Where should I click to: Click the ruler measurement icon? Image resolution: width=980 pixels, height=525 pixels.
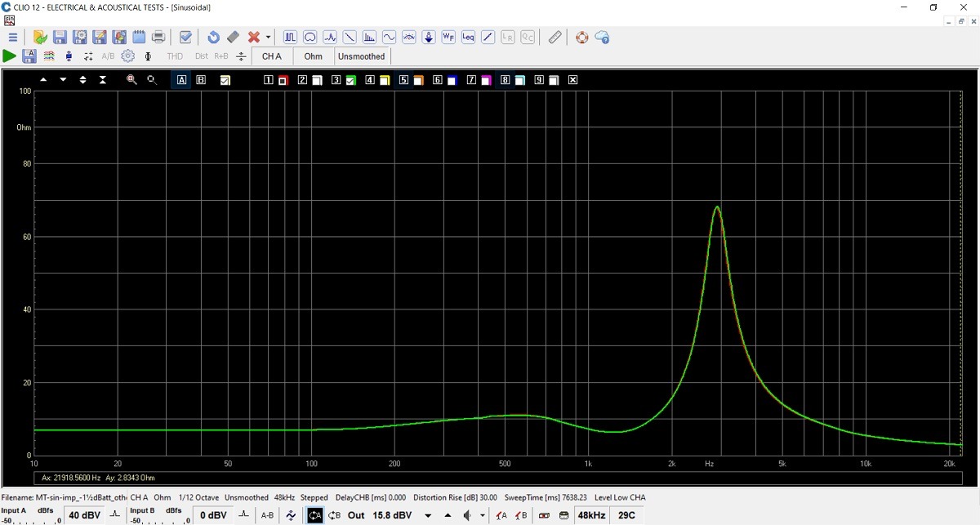click(555, 38)
